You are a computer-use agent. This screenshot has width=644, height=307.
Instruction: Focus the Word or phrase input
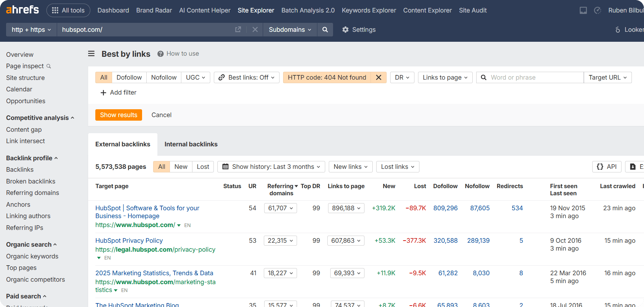tap(534, 77)
